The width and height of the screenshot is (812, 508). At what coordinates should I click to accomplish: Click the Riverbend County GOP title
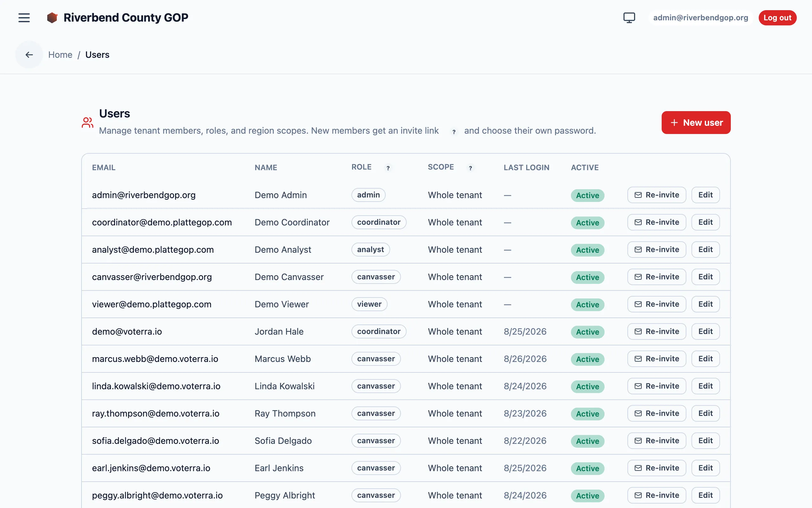126,17
